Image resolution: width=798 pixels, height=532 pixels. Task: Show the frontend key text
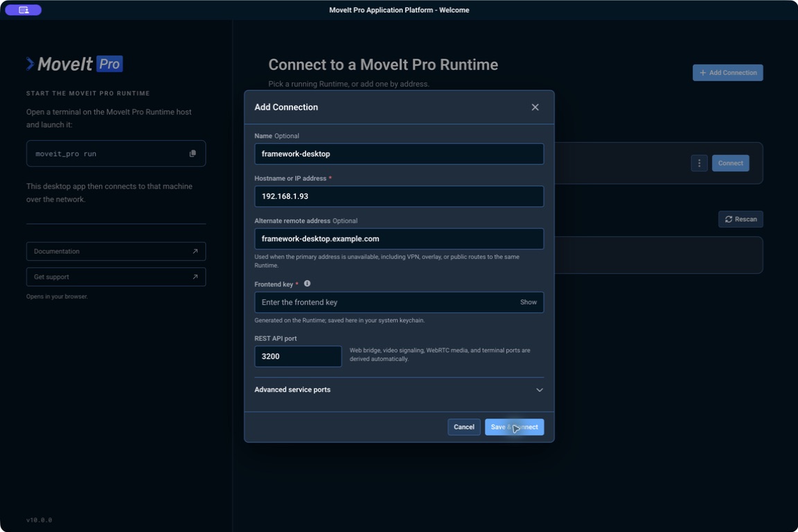coord(529,302)
